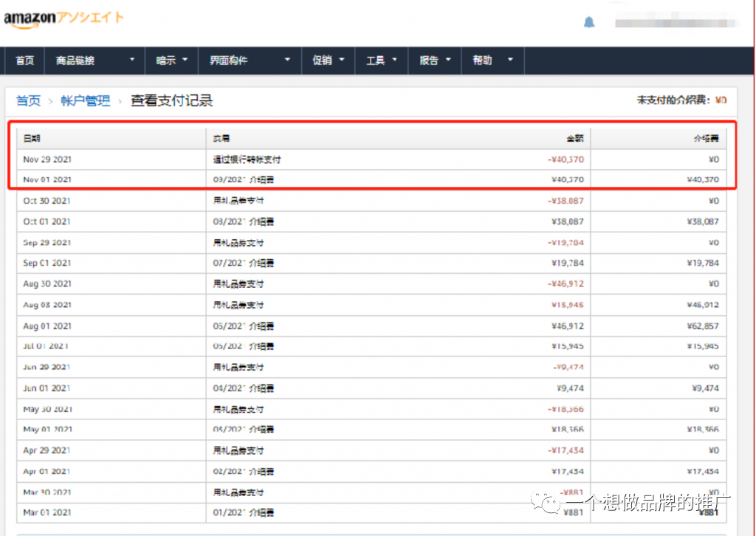Select the -¥38,087 amount cell
Viewport: 756px width, 536px height.
566,201
